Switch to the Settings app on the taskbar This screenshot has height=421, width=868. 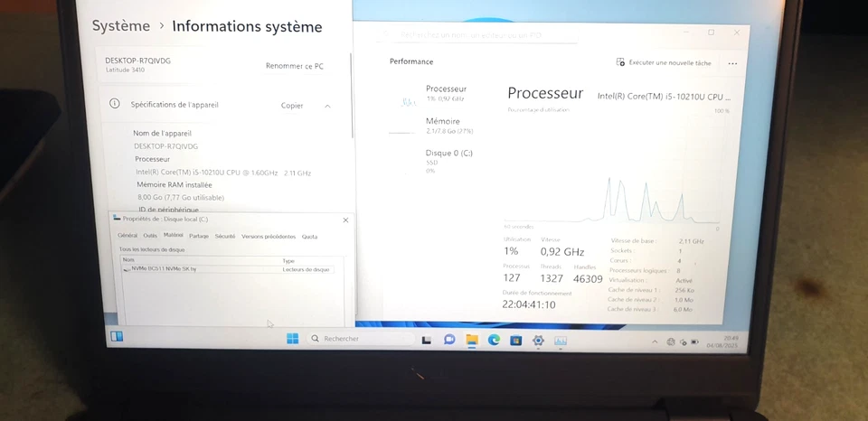pos(538,341)
